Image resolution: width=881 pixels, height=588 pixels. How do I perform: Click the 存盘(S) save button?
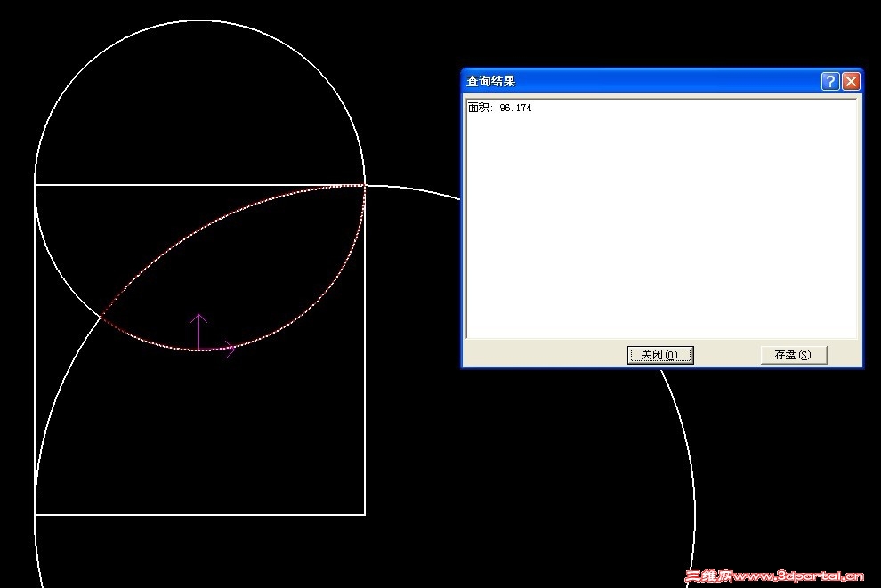pyautogui.click(x=794, y=355)
